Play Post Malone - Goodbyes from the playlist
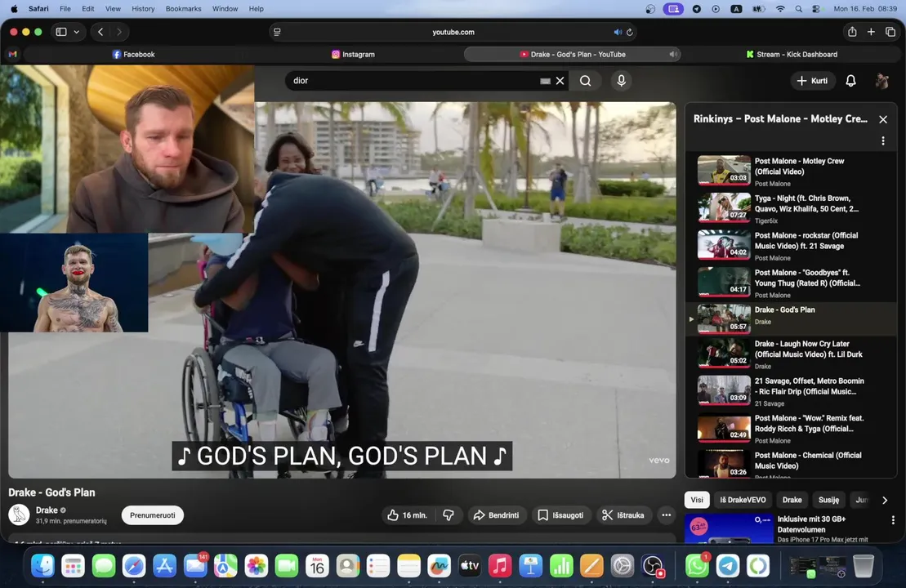The image size is (906, 588). [791, 283]
